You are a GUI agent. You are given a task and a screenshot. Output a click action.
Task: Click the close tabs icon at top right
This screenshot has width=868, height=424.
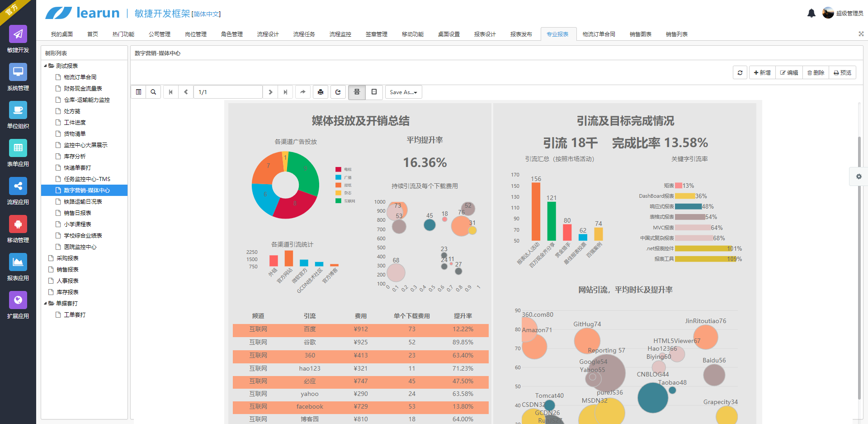click(x=861, y=34)
